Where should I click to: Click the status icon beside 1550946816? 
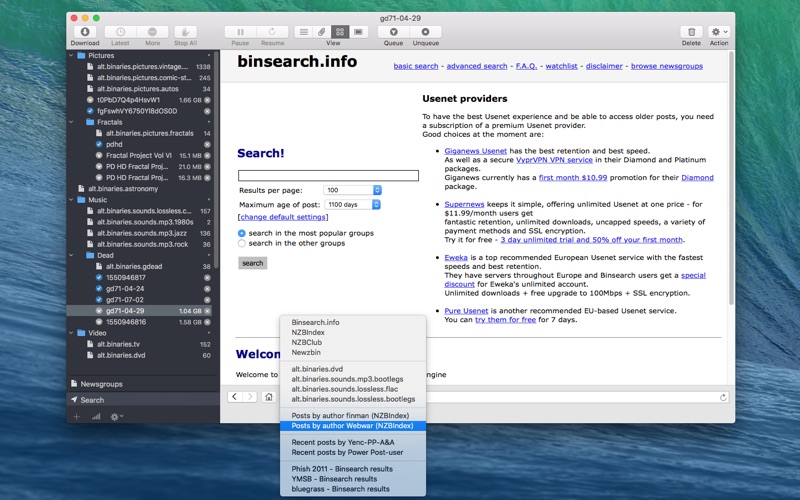(99, 322)
